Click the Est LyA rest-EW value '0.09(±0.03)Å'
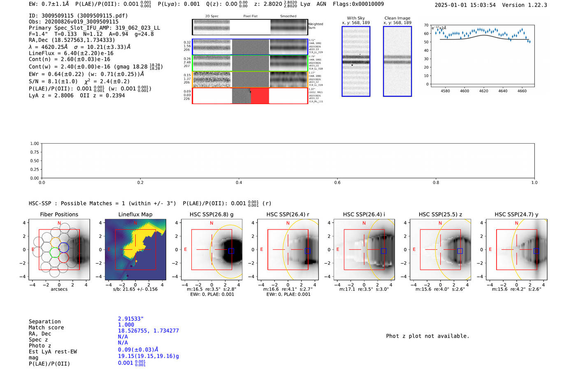This screenshot has width=576, height=392. click(138, 350)
